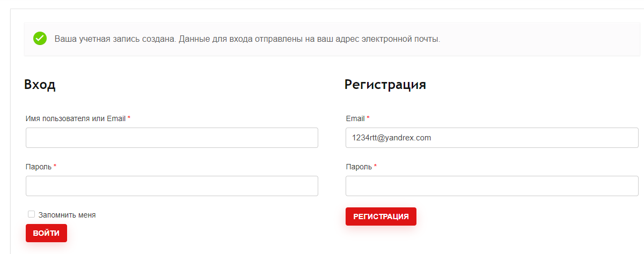Viewport: 644px width, 254px height.
Task: Click required asterisk beside login username label
Action: coord(129,117)
